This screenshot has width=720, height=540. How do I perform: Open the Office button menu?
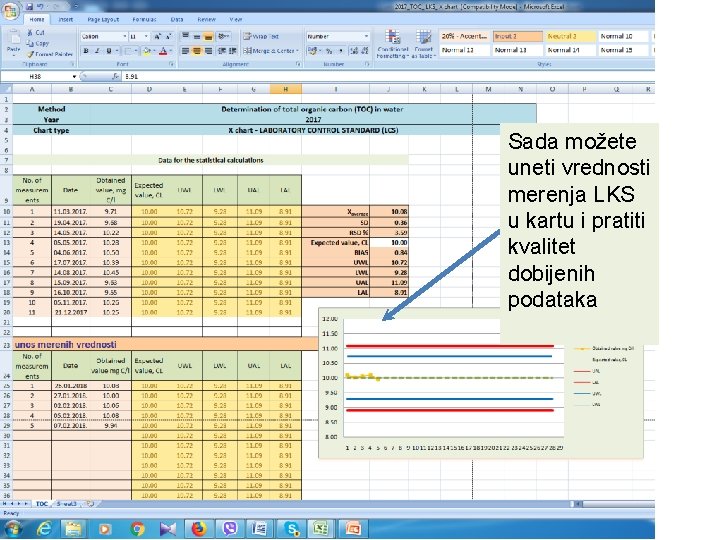[x=10, y=9]
